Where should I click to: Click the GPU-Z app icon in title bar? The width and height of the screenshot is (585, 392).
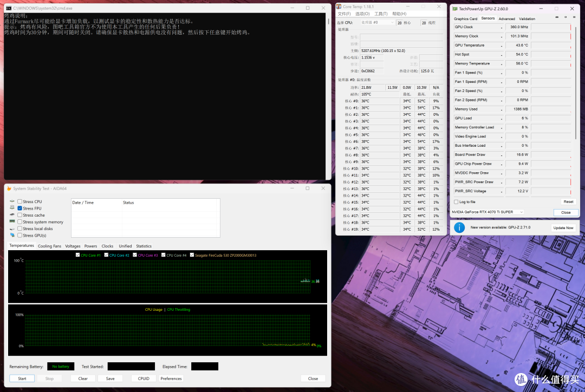[x=455, y=9]
